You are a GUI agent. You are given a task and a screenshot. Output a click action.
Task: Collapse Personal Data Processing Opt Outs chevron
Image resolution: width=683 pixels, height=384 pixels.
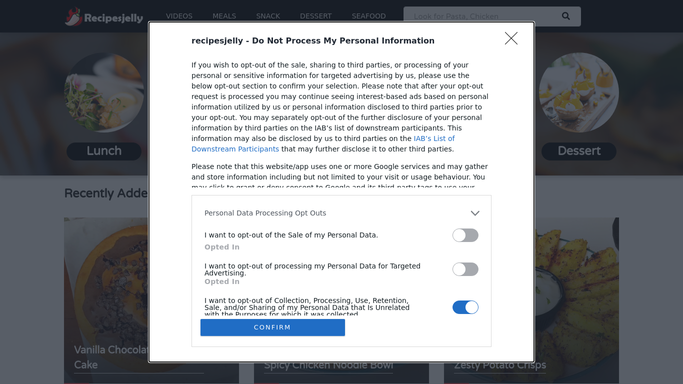[x=475, y=213]
